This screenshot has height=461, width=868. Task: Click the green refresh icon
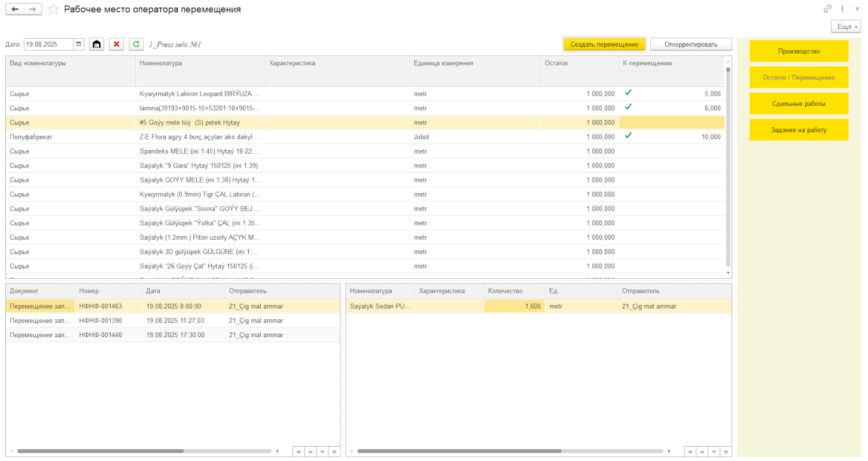click(x=136, y=44)
